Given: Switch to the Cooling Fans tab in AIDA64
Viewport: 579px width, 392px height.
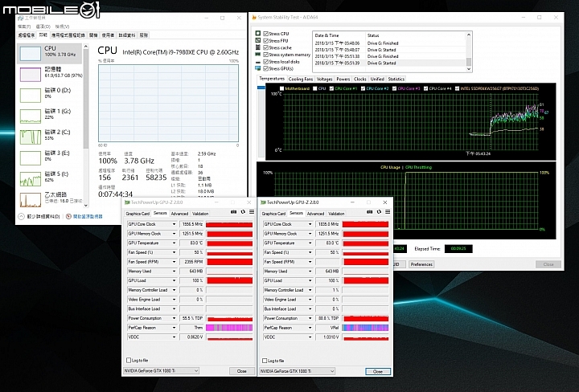Looking at the screenshot, I should point(301,79).
